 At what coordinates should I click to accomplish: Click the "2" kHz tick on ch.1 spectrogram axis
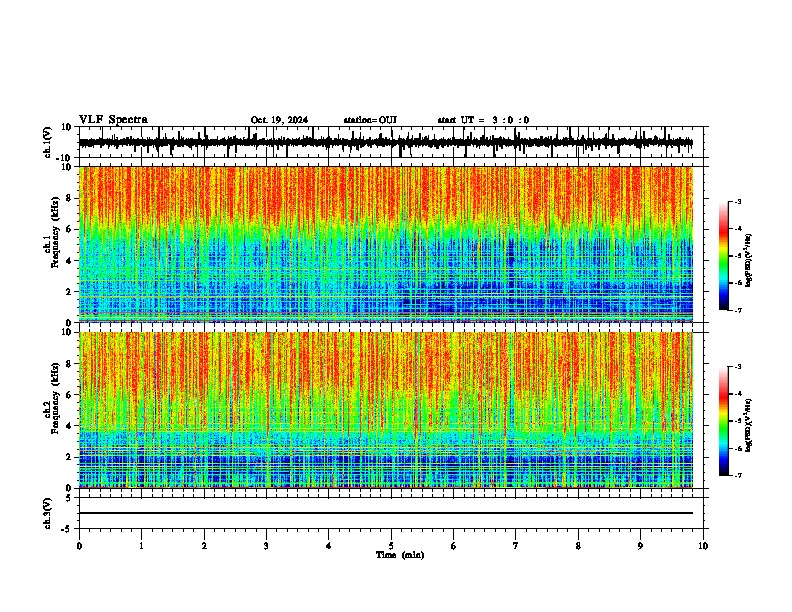[69, 291]
